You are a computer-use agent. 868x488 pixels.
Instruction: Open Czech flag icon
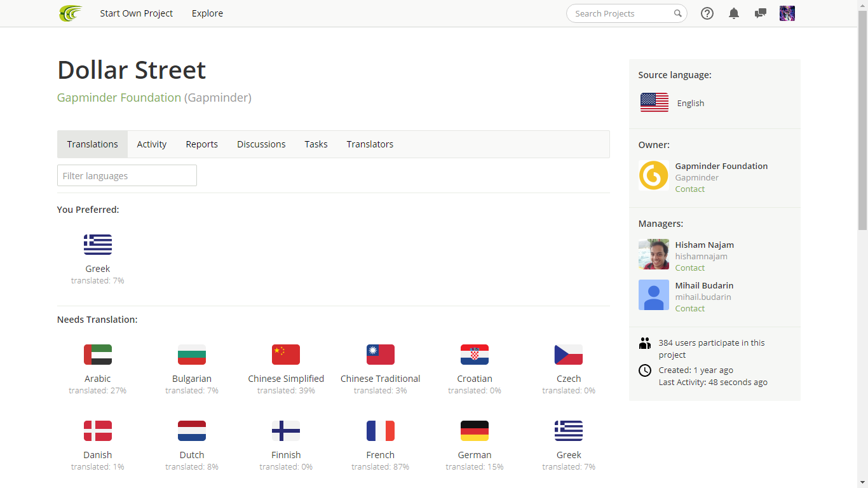point(569,355)
